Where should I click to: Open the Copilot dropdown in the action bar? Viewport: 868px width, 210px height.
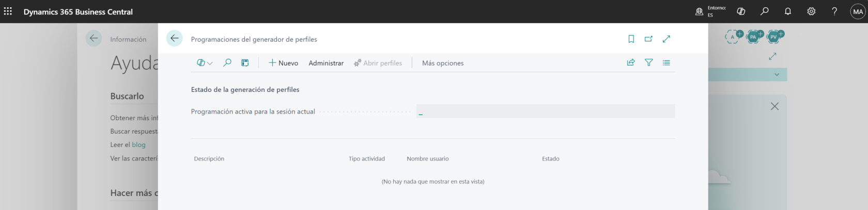click(205, 63)
